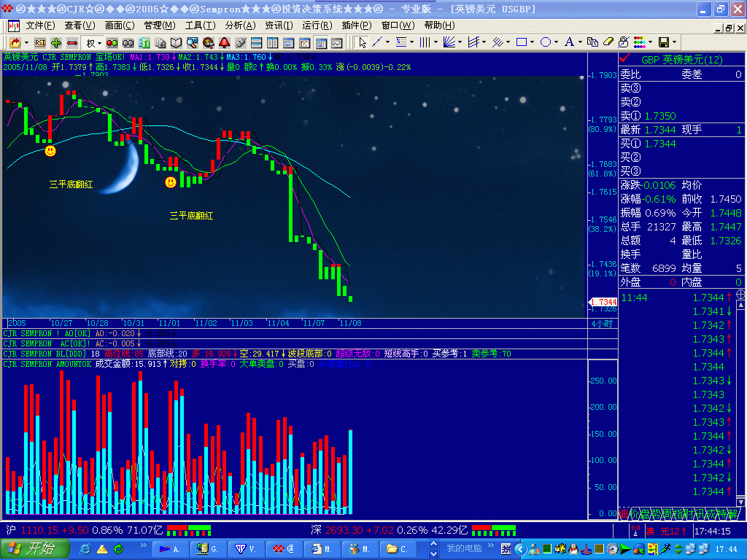Click the connection plug toolbar icon

coord(241,43)
